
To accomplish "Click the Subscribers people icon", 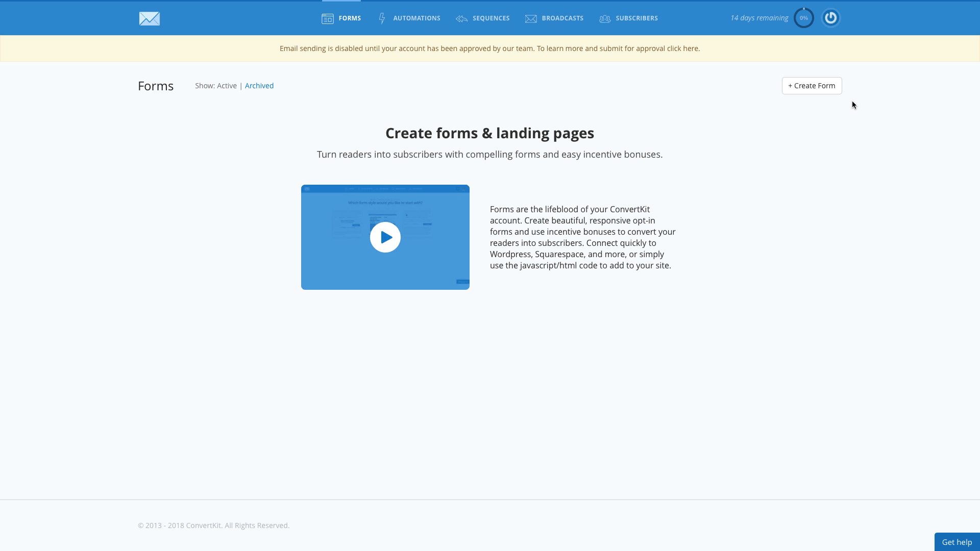I will point(605,19).
